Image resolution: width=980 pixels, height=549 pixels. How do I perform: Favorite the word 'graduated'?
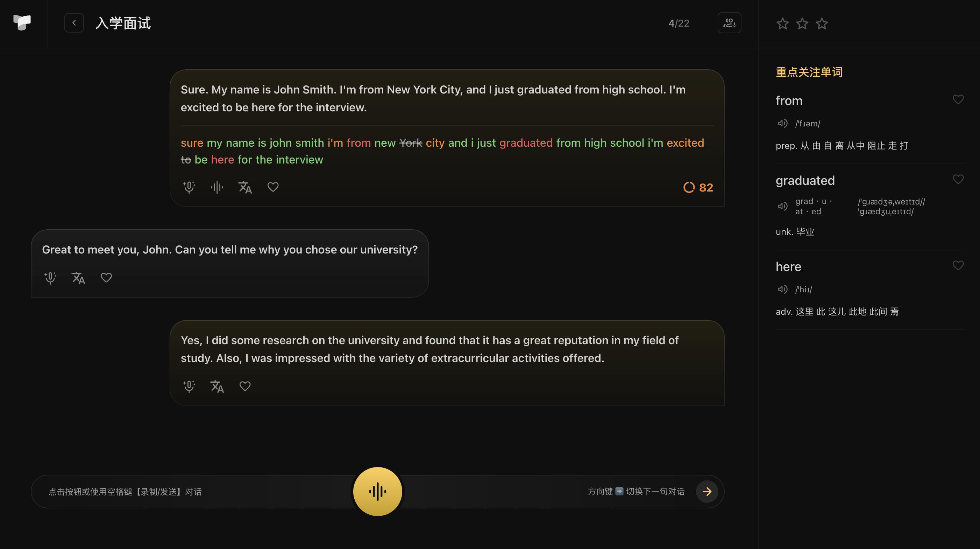(x=958, y=179)
